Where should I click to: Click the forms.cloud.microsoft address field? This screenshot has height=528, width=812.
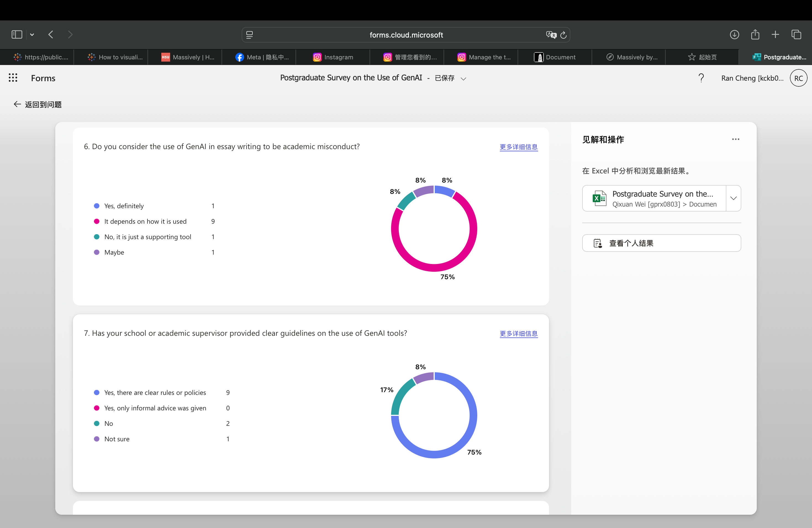tap(406, 35)
